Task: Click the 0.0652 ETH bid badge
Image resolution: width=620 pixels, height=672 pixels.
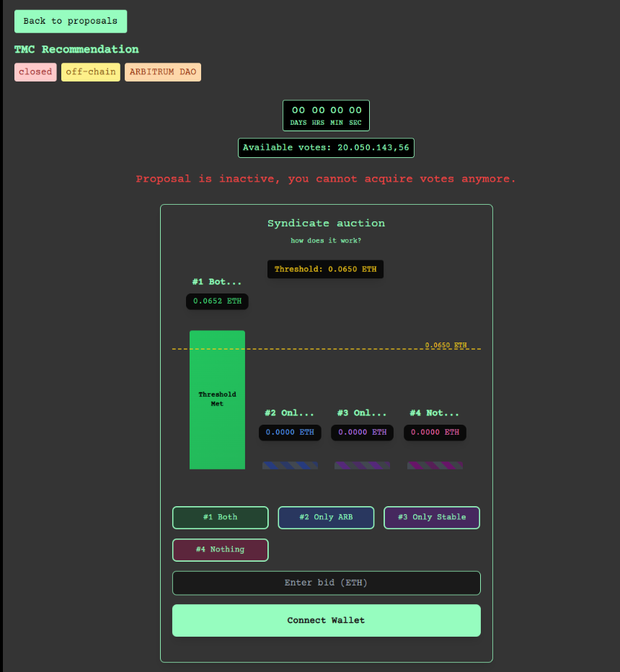Action: coord(217,301)
